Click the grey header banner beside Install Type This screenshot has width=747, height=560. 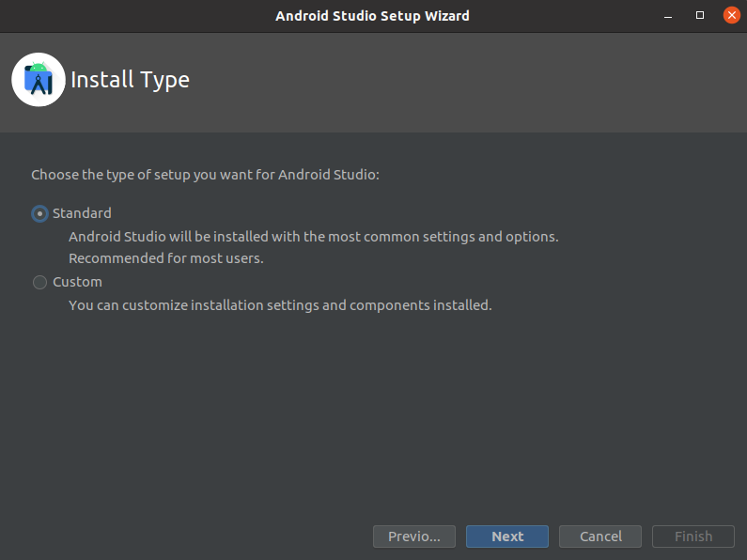[467, 83]
